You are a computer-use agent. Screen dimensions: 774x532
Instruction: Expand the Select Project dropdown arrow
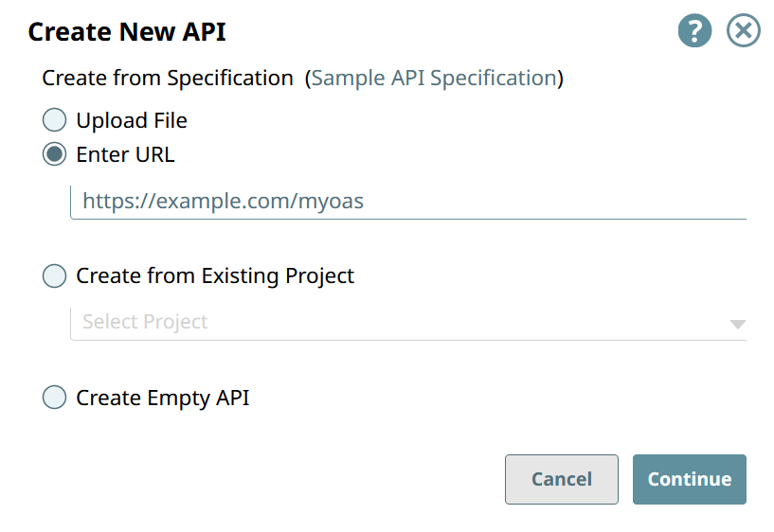pyautogui.click(x=738, y=324)
